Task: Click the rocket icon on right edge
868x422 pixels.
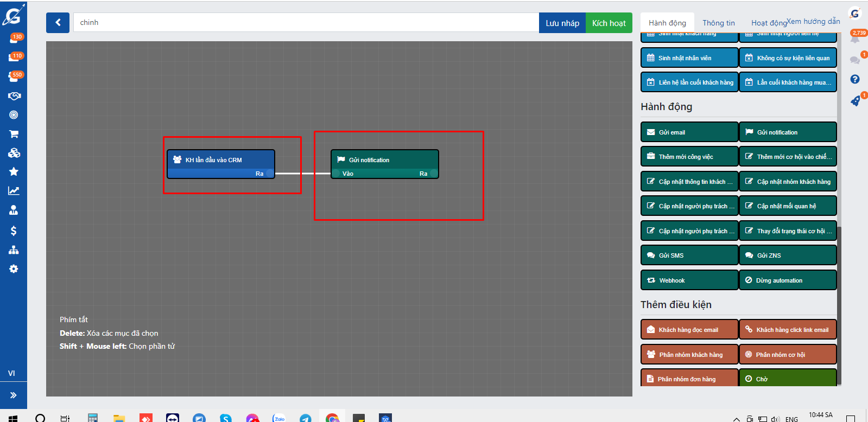Action: point(855,101)
